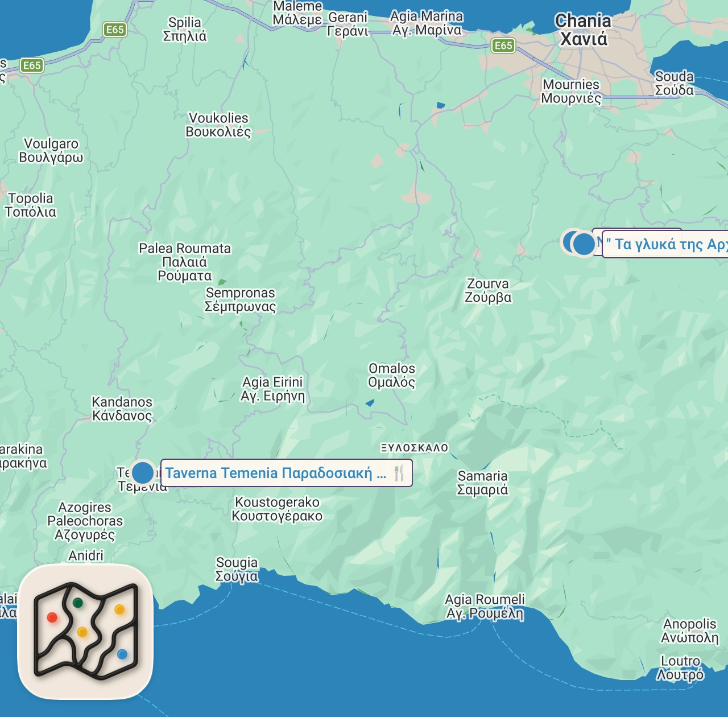Viewport: 728px width, 717px height.
Task: Click the Agia Roumeli town label
Action: [485, 606]
